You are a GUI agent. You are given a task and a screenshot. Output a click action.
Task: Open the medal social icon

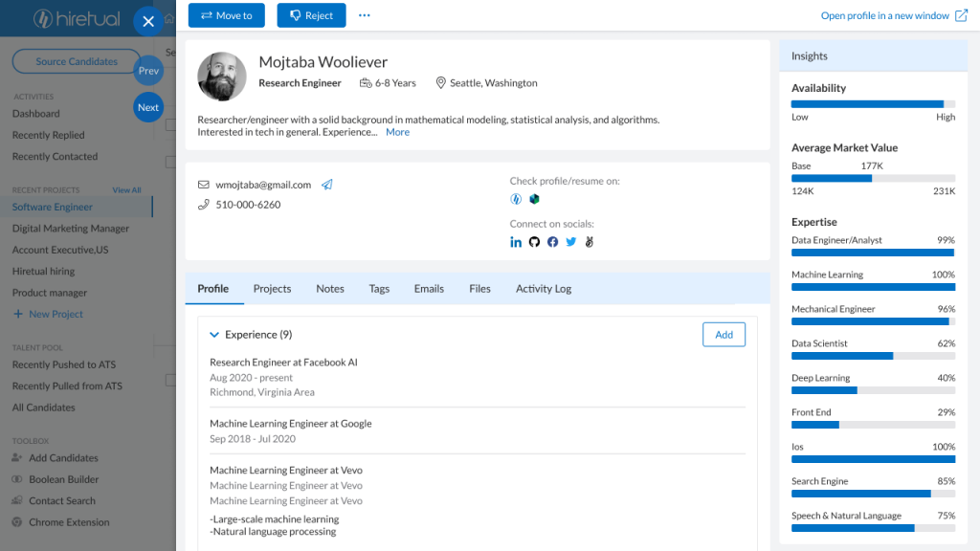click(590, 242)
